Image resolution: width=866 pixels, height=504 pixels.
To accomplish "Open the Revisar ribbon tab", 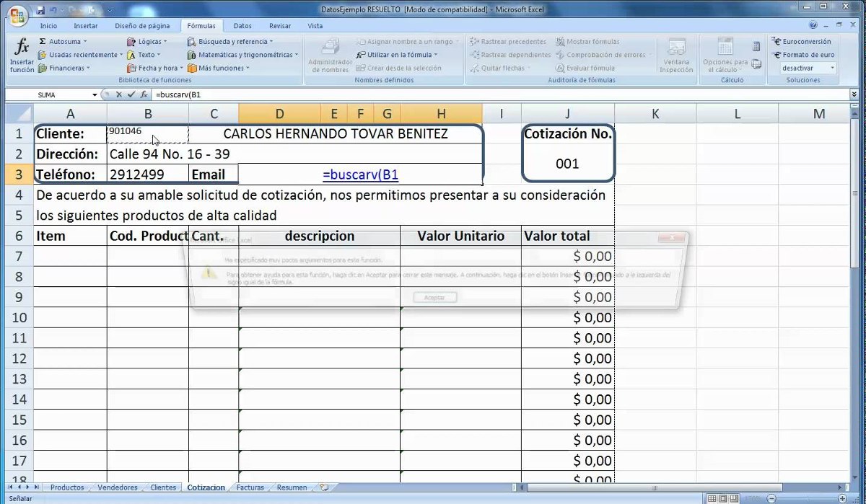I will [x=280, y=25].
